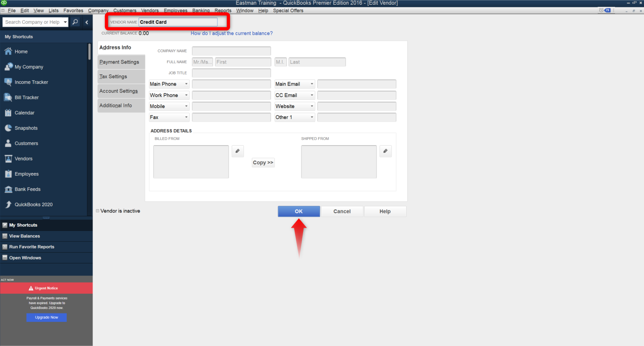
Task: Click the search magnifier icon
Action: 75,22
